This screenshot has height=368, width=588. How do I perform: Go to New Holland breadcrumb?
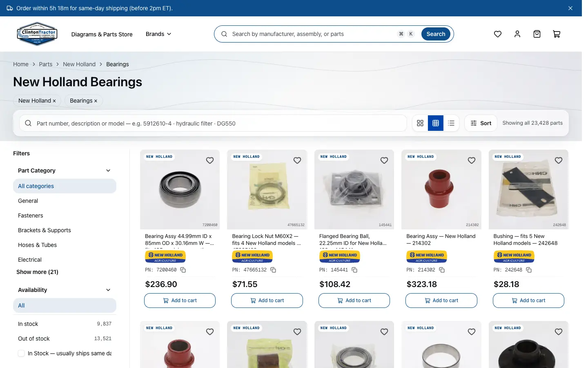click(x=79, y=64)
